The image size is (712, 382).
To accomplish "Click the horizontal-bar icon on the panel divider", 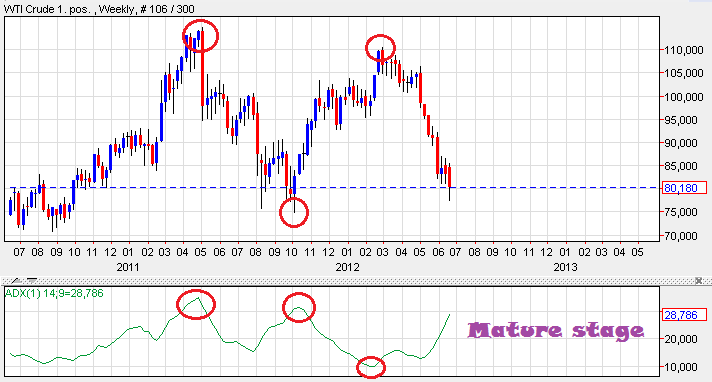I will 31,281.
